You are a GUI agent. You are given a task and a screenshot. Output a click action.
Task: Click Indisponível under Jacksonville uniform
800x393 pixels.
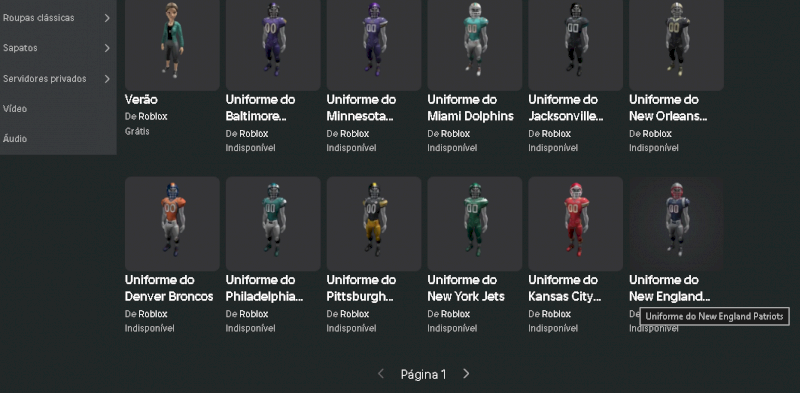[553, 148]
